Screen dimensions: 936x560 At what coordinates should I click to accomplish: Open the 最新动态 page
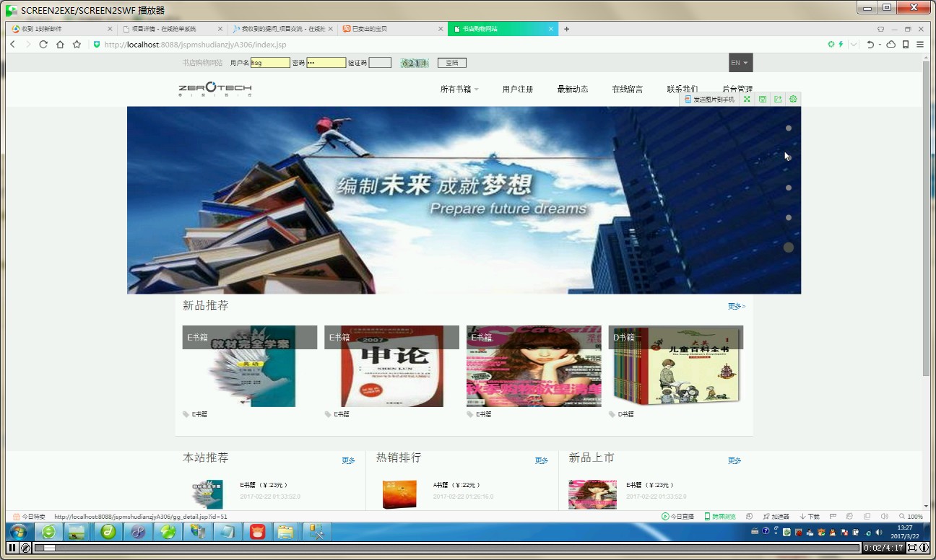pos(573,89)
